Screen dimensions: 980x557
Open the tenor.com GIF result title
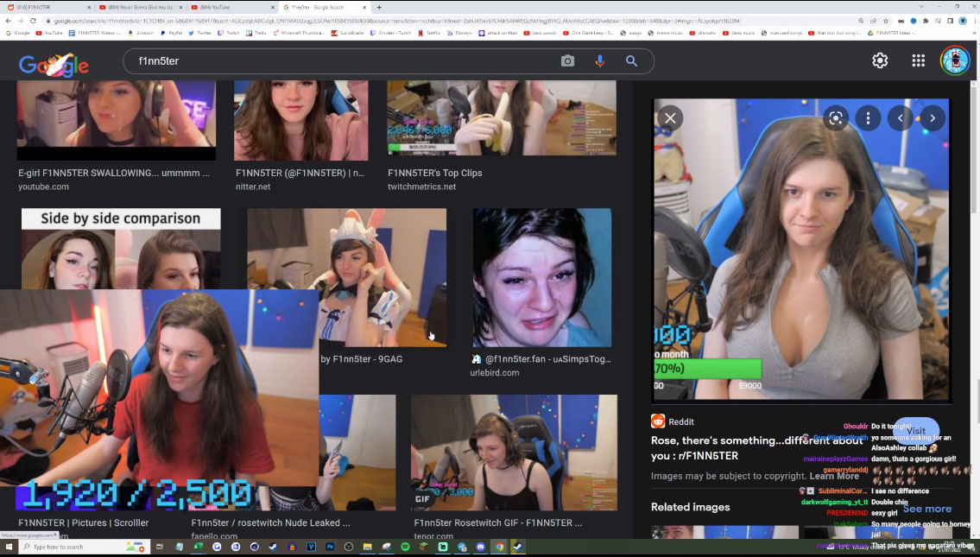coord(497,522)
